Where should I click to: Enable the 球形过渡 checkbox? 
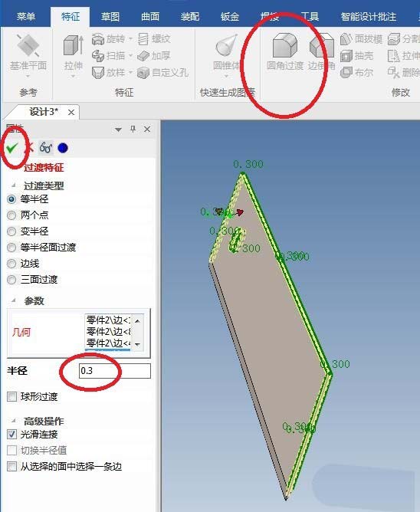pyautogui.click(x=12, y=397)
